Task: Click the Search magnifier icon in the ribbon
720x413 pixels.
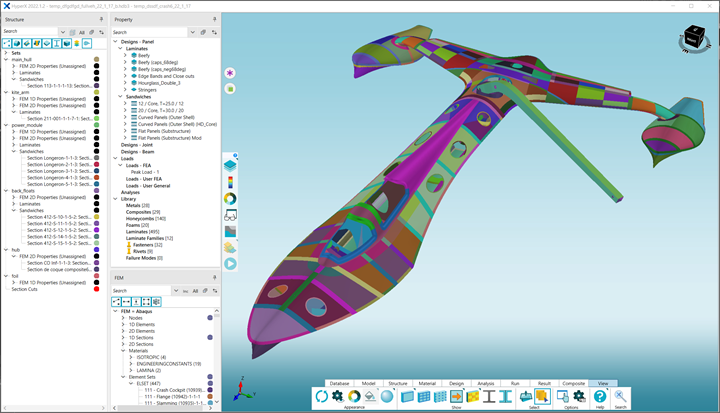Action: (622, 397)
